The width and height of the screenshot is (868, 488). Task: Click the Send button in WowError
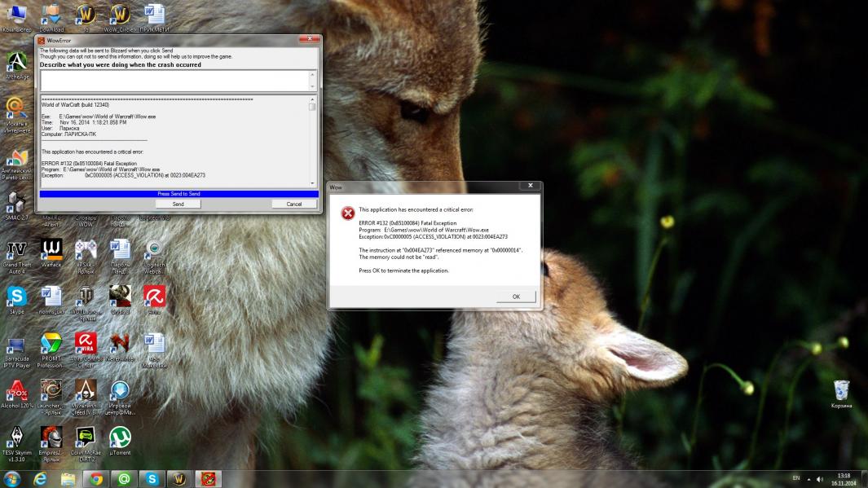pos(178,204)
